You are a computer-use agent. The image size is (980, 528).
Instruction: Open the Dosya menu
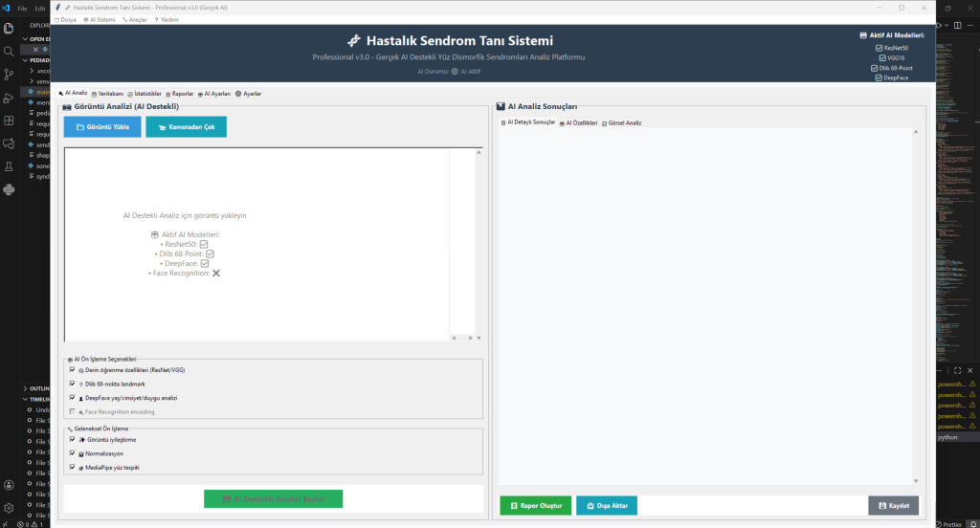tap(66, 19)
